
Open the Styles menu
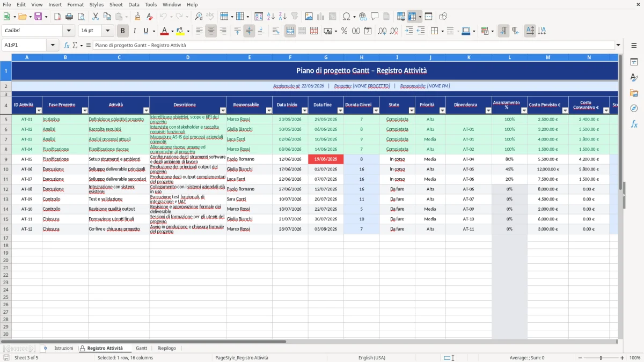pyautogui.click(x=97, y=4)
